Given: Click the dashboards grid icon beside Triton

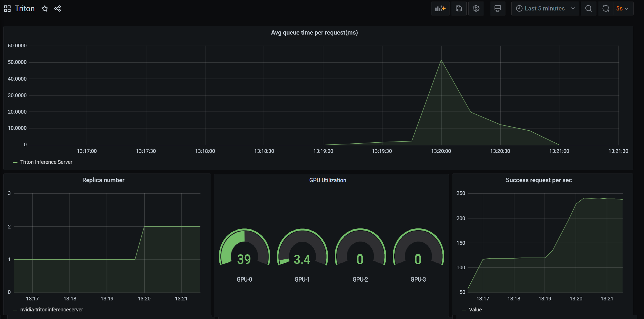Looking at the screenshot, I should [7, 9].
